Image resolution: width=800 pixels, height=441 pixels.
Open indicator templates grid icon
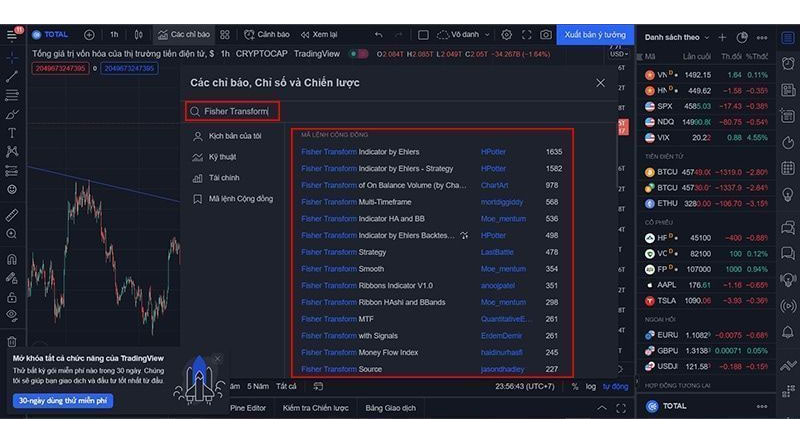pos(225,35)
